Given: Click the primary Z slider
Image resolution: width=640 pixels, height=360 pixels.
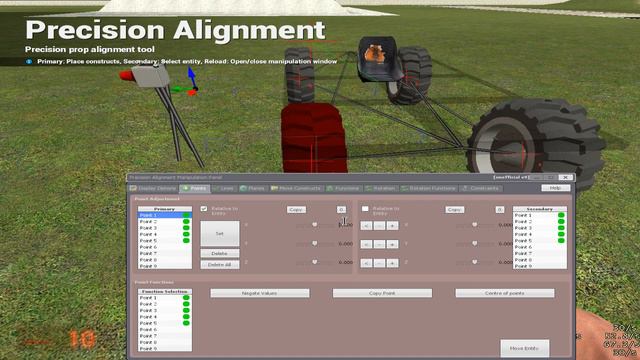Looking at the screenshot, I should pyautogui.click(x=314, y=262).
